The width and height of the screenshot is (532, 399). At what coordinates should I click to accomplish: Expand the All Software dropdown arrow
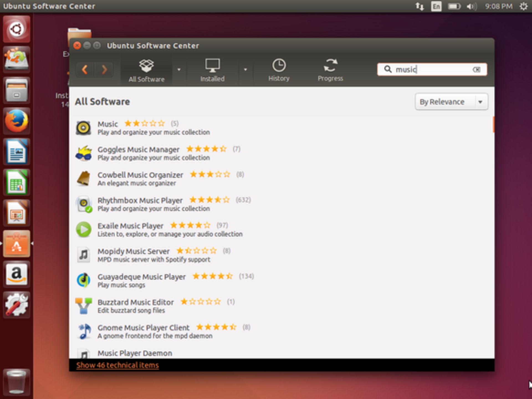pos(179,70)
